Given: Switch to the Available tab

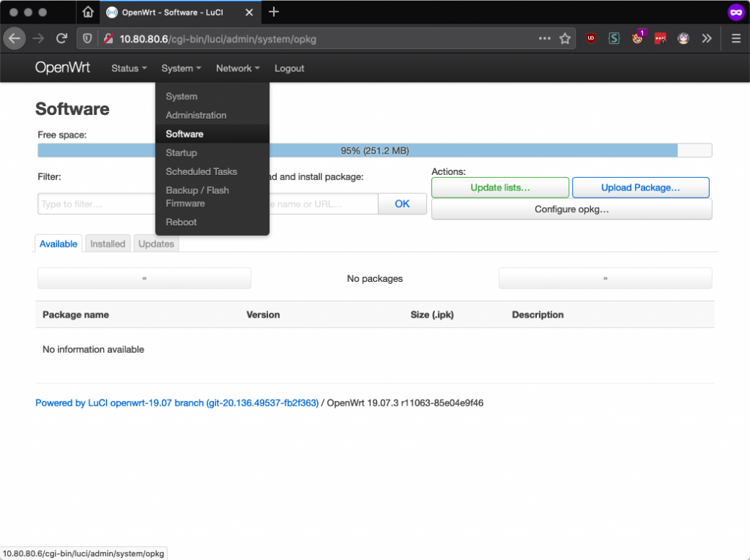Looking at the screenshot, I should [x=59, y=244].
